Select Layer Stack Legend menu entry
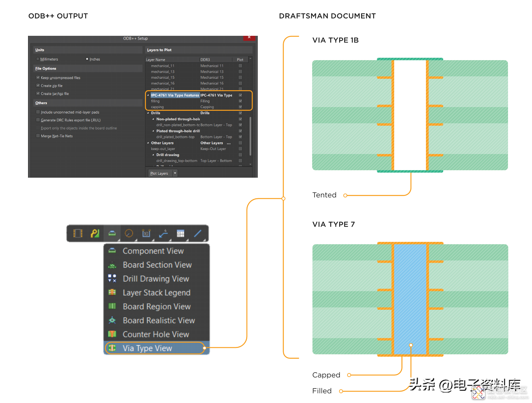The width and height of the screenshot is (532, 403). 156,293
